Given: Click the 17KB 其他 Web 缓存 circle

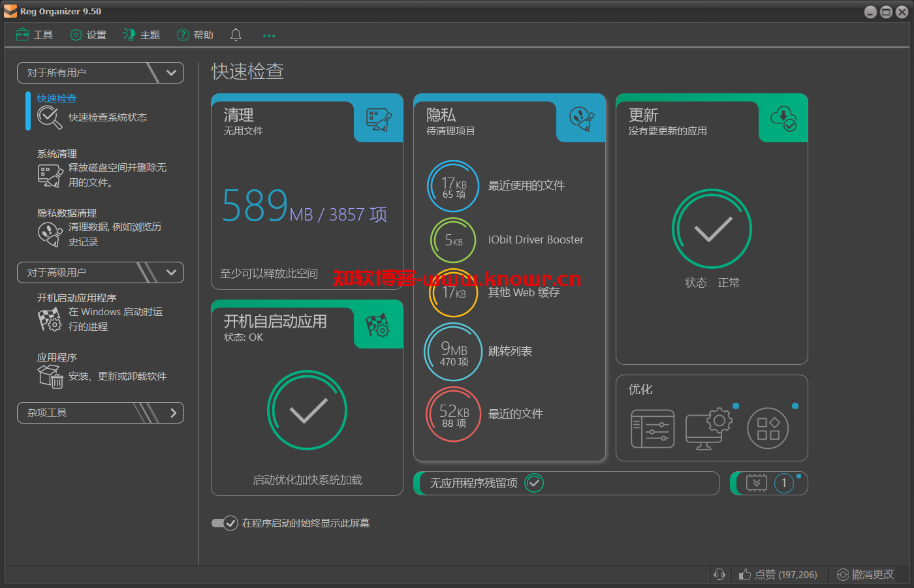Looking at the screenshot, I should point(453,293).
